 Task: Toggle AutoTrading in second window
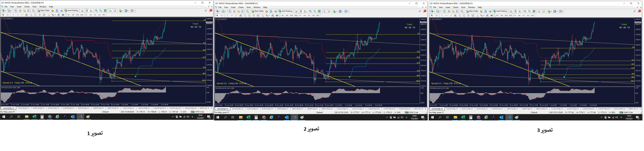286,11
